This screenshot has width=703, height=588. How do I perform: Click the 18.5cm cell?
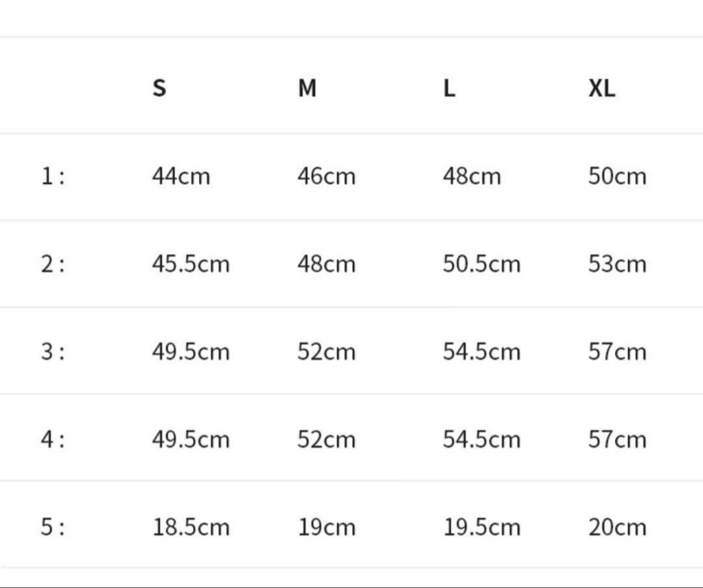pos(191,527)
